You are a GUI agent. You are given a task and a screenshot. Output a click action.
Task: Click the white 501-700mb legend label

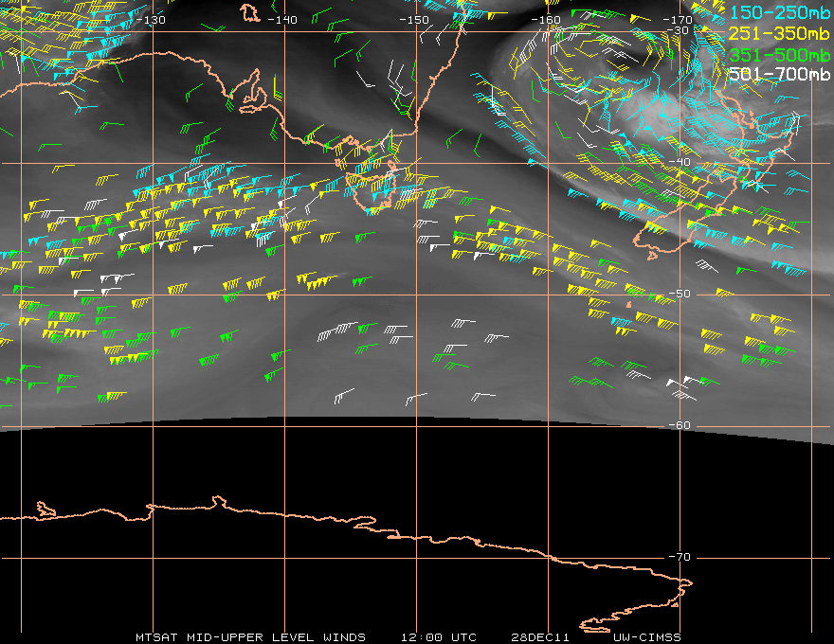[780, 74]
